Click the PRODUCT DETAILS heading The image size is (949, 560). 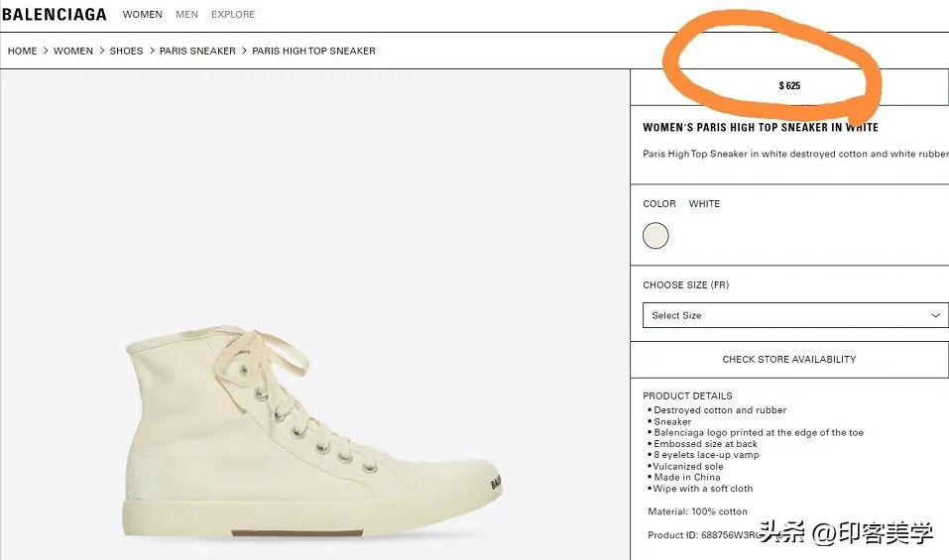687,395
